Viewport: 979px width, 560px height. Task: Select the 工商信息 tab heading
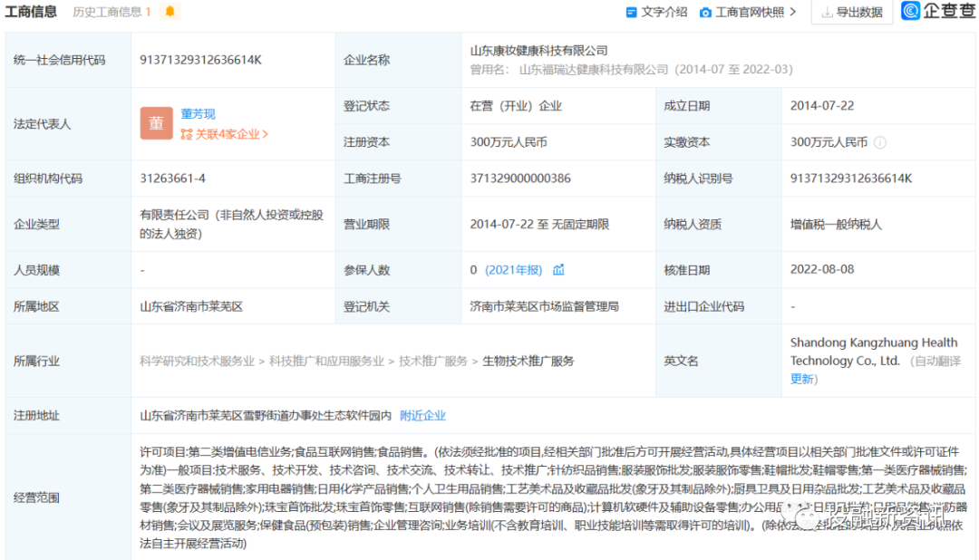coord(32,13)
